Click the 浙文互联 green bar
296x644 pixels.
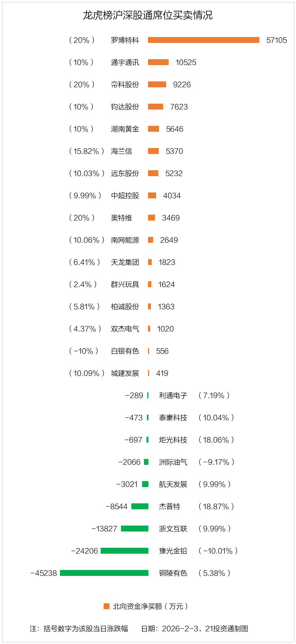[x=135, y=529]
